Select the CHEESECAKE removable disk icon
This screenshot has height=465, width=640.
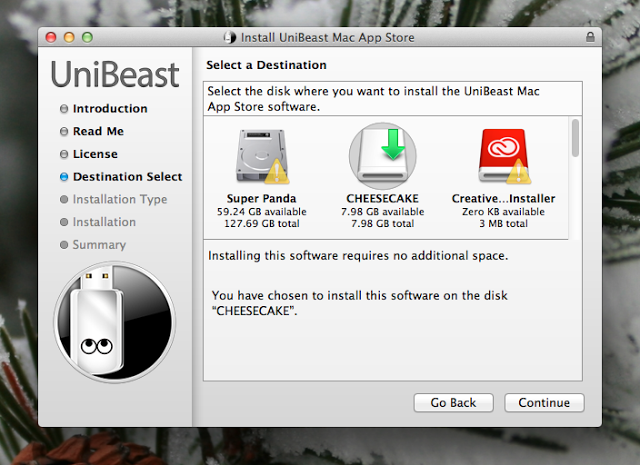click(383, 156)
